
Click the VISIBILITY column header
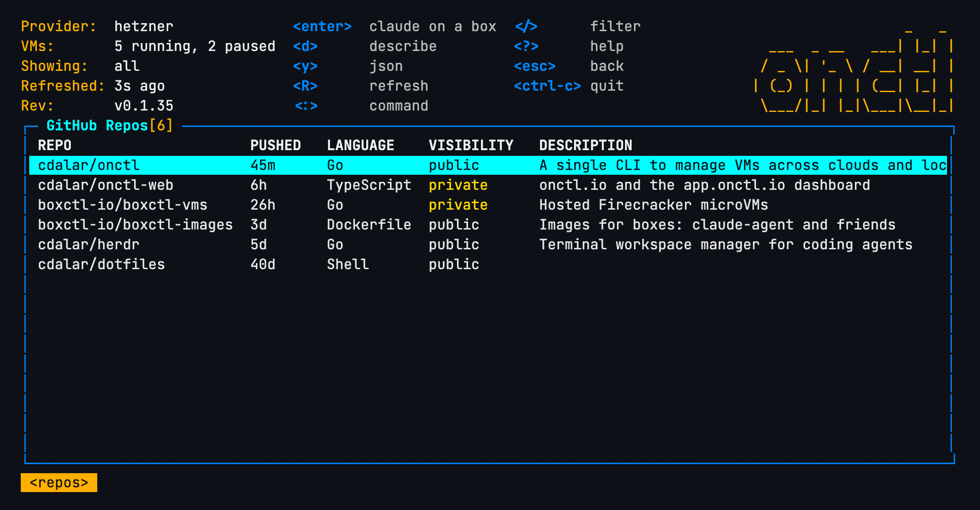click(471, 145)
